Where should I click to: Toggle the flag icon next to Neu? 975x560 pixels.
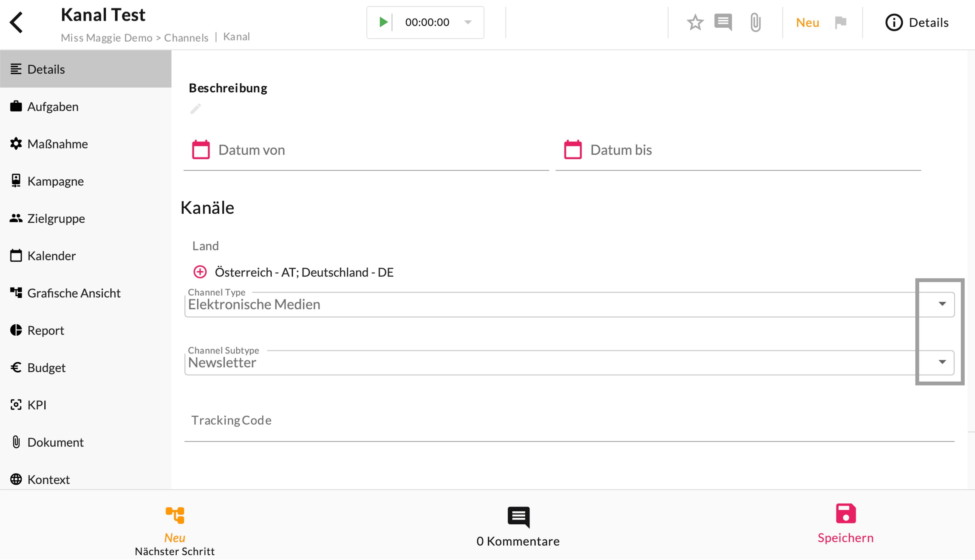click(x=841, y=22)
